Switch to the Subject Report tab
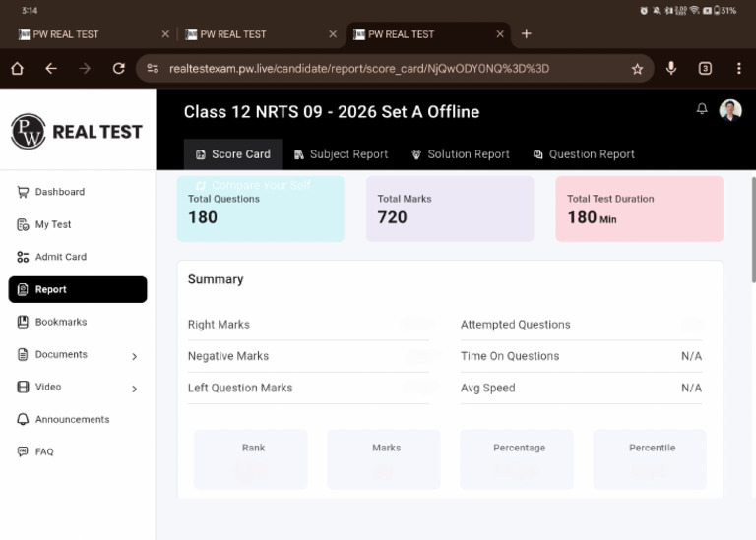The image size is (756, 540). [x=340, y=154]
